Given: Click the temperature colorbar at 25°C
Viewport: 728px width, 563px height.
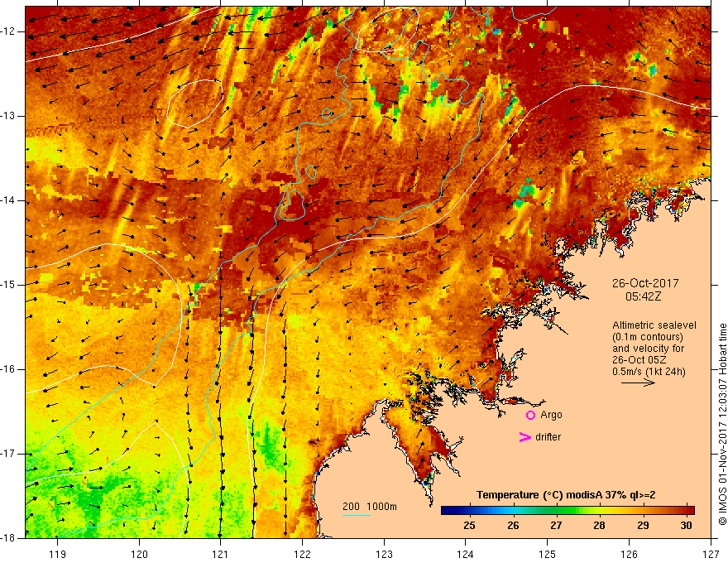Looking at the screenshot, I should tap(469, 511).
